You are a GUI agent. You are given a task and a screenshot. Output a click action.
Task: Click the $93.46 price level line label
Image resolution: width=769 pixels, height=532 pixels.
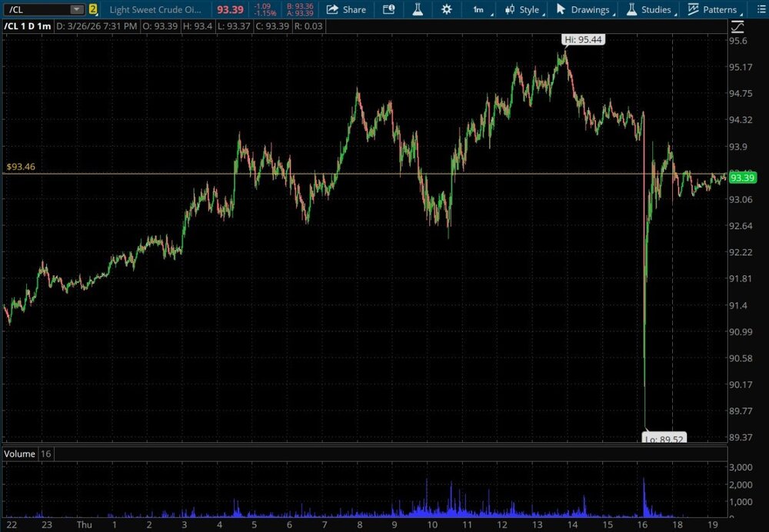[20, 166]
